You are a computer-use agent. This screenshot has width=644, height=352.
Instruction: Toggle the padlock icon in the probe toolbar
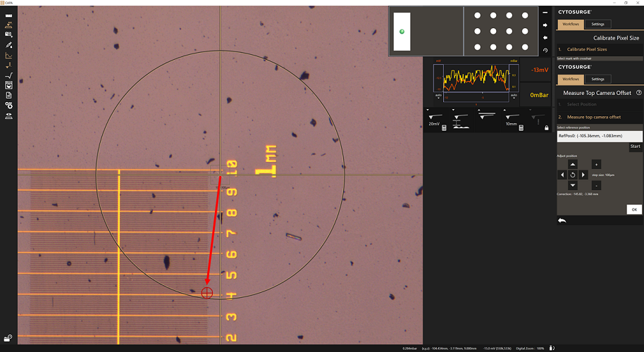[546, 128]
